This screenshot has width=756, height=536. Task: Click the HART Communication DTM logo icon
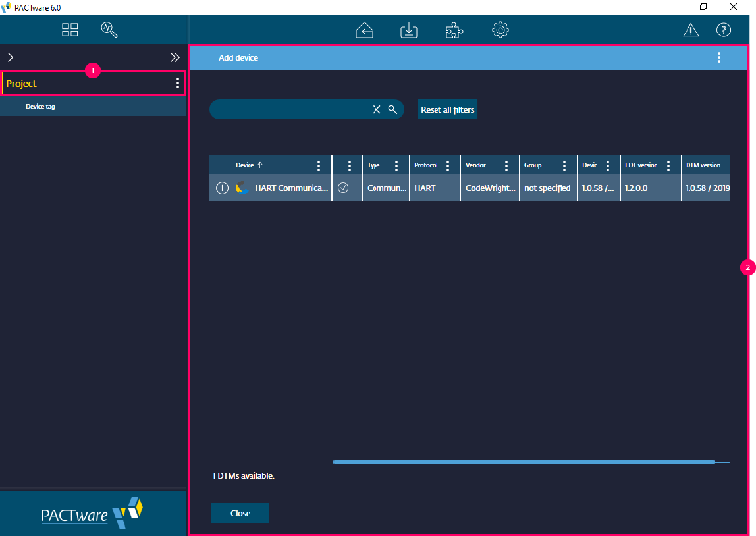(x=242, y=188)
